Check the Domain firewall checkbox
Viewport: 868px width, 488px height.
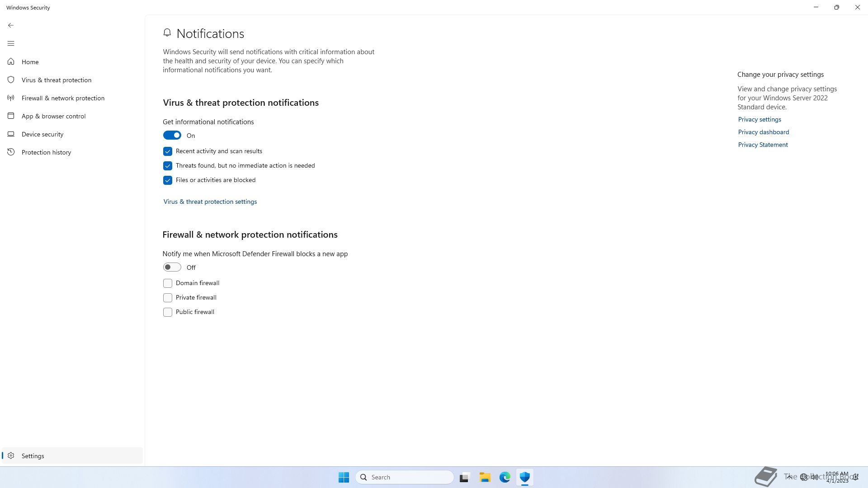pyautogui.click(x=168, y=283)
